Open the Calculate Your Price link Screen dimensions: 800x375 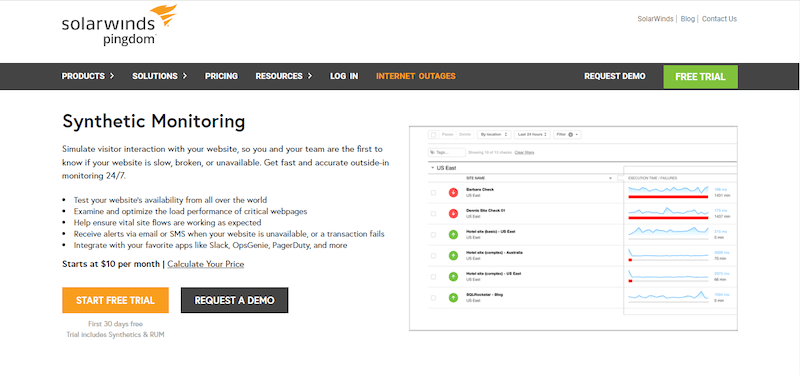(206, 264)
